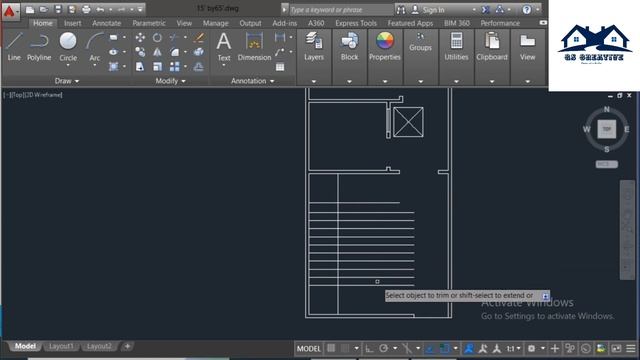Open the Layers panel icon
The image size is (640, 360).
(314, 46)
